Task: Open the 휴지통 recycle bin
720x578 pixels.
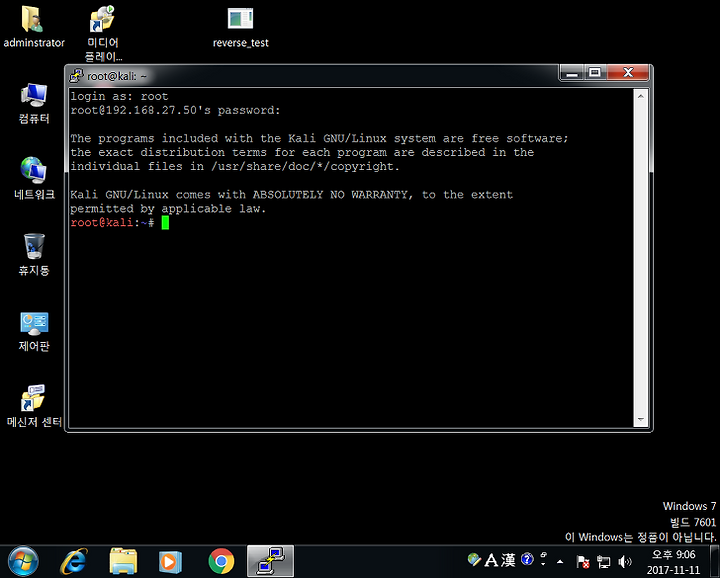Action: click(x=34, y=254)
